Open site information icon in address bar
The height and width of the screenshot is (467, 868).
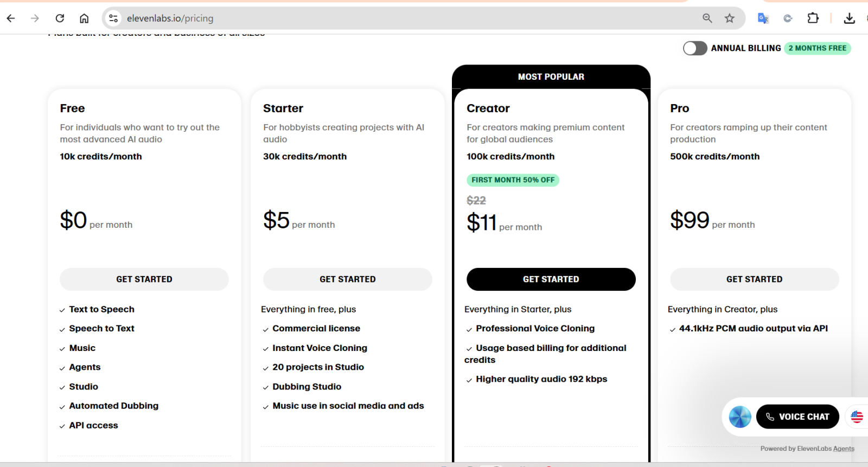113,18
